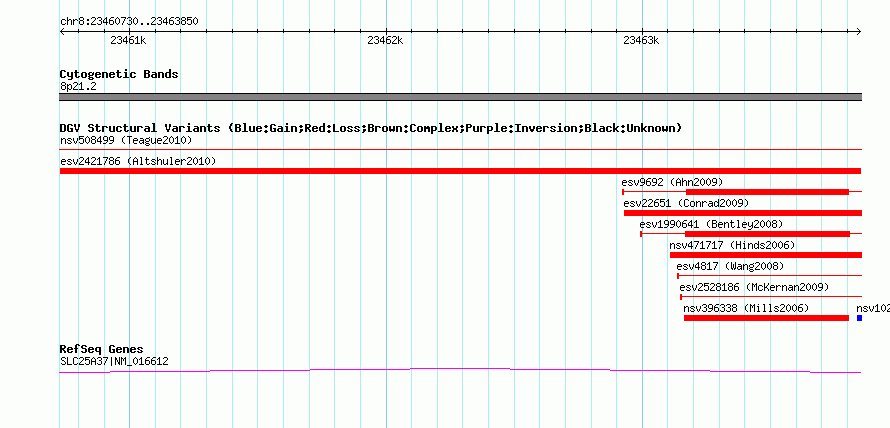Select the magenta SLC25A37 gene line
This screenshot has height=428, width=890.
(x=460, y=371)
